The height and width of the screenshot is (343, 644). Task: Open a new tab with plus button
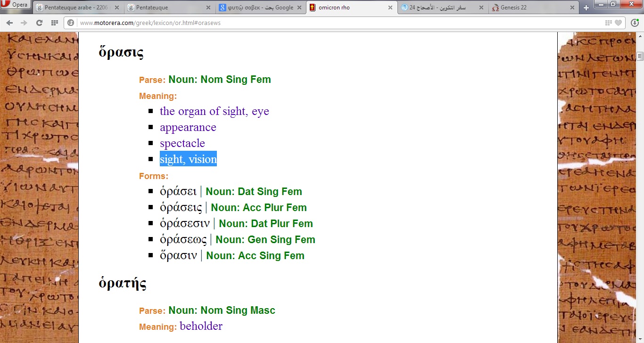(x=586, y=8)
